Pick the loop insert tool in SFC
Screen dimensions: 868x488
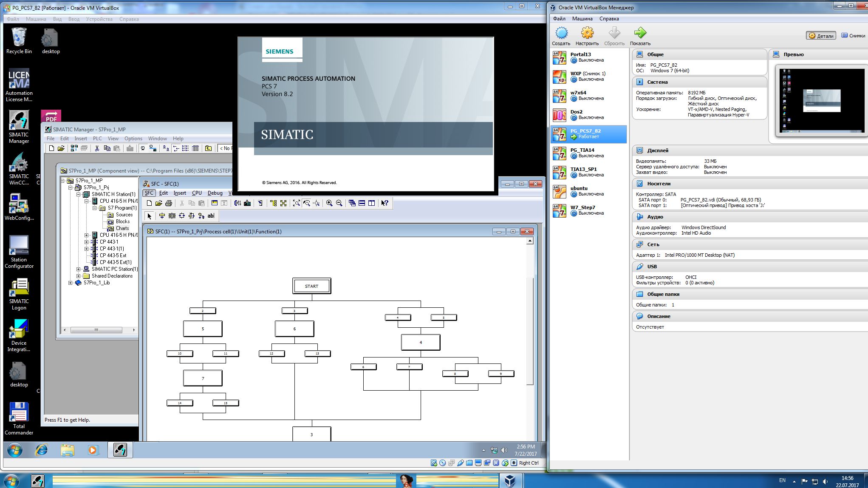(x=192, y=216)
